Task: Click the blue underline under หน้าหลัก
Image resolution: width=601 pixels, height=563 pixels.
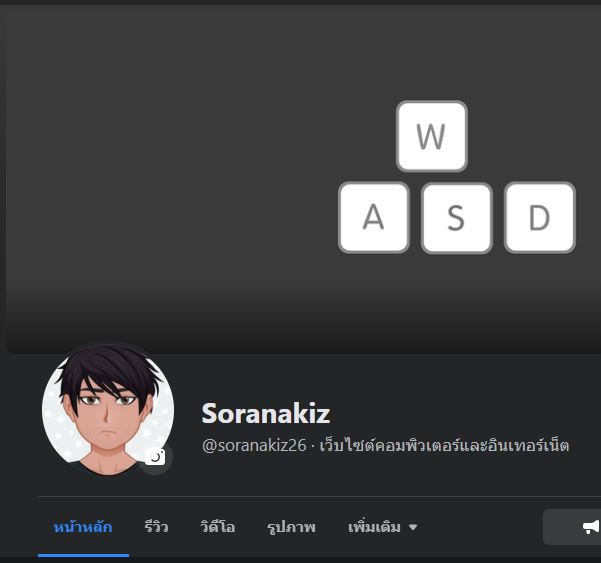Action: pyautogui.click(x=83, y=555)
